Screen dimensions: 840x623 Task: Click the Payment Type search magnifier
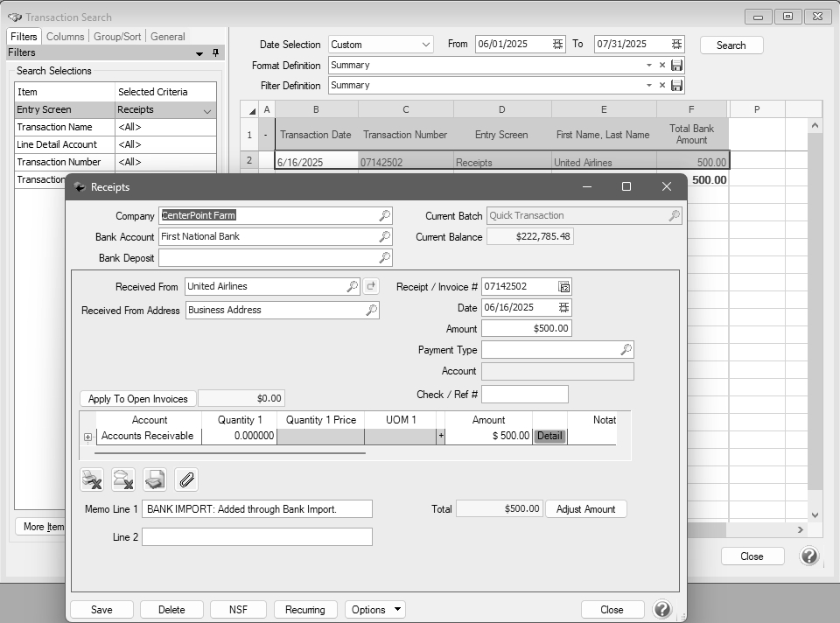[x=626, y=349]
